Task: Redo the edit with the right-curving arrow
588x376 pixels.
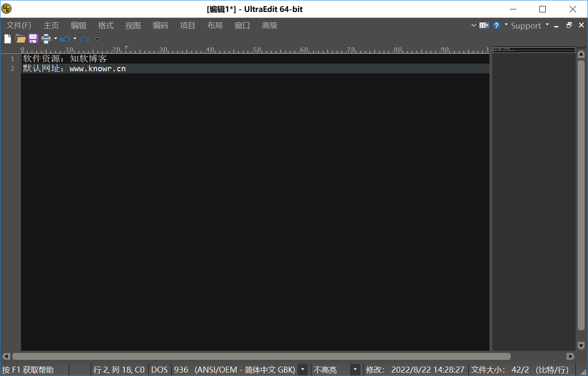Action: 84,39
